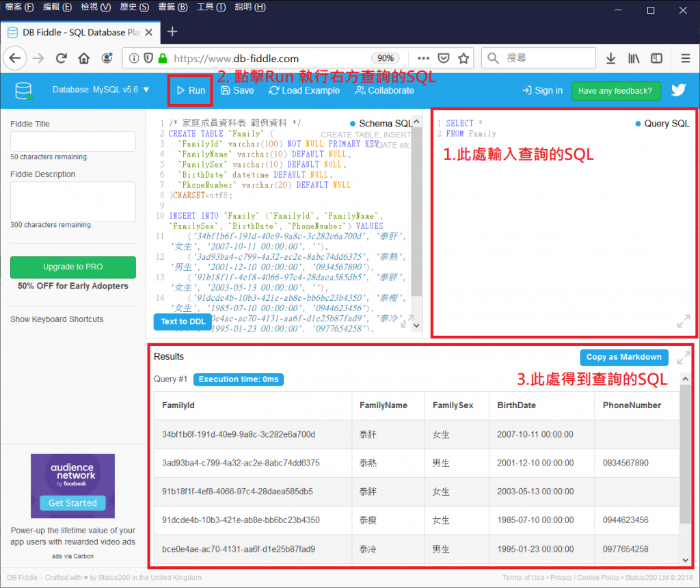Open 檔案 (F) menu
The width and height of the screenshot is (700, 588).
tap(19, 7)
